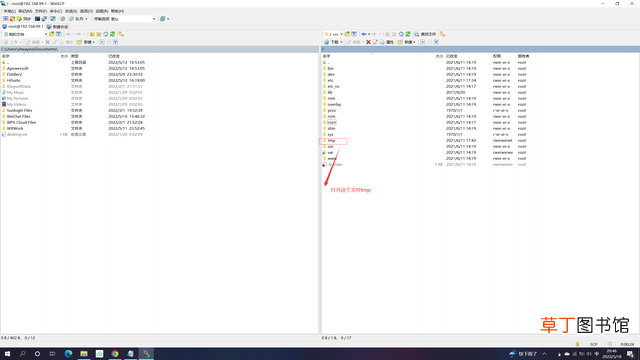The width and height of the screenshot is (640, 360).
Task: Select the overlay folder in remote panel
Action: tap(334, 104)
